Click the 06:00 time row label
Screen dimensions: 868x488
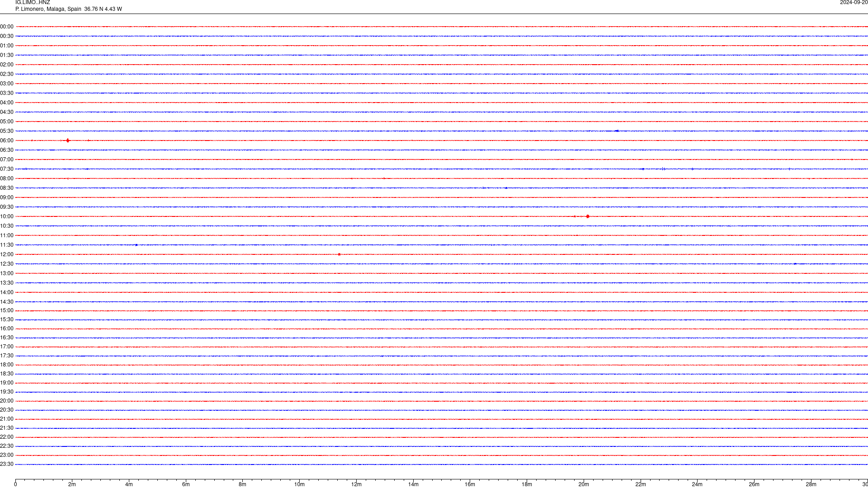7,141
